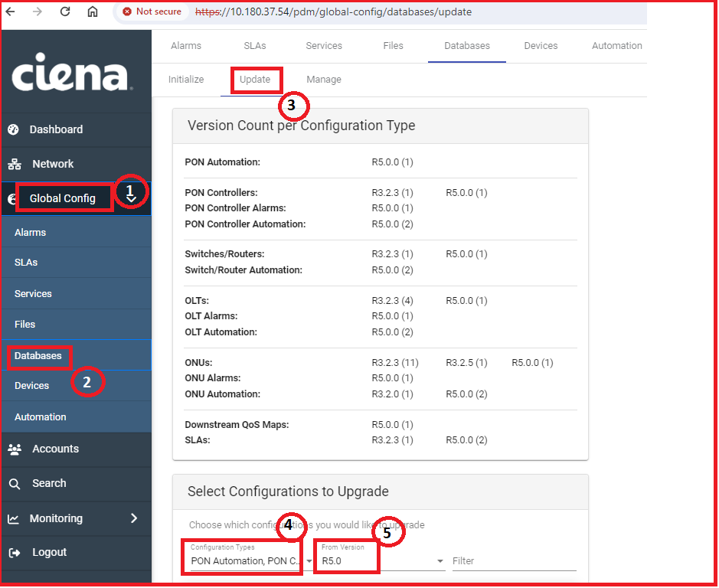719x588 pixels.
Task: Switch to the Automation top tab
Action: [x=617, y=46]
